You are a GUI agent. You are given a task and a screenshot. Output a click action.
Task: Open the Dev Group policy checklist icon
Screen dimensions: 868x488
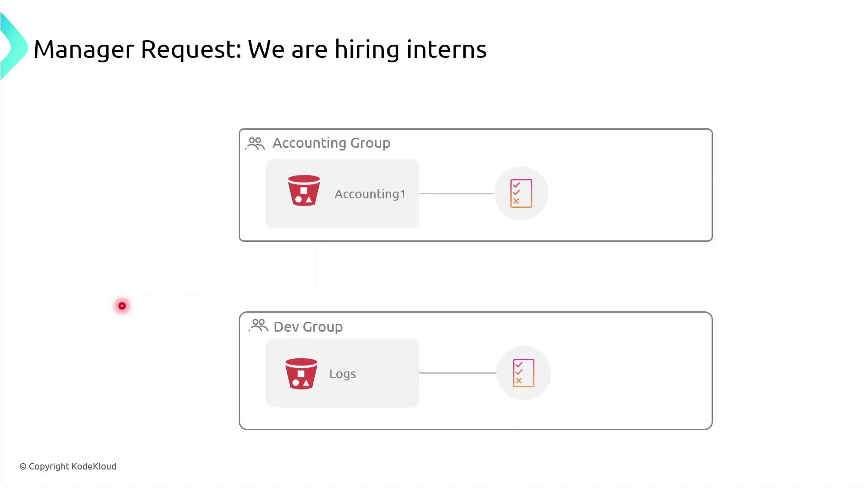pyautogui.click(x=524, y=373)
